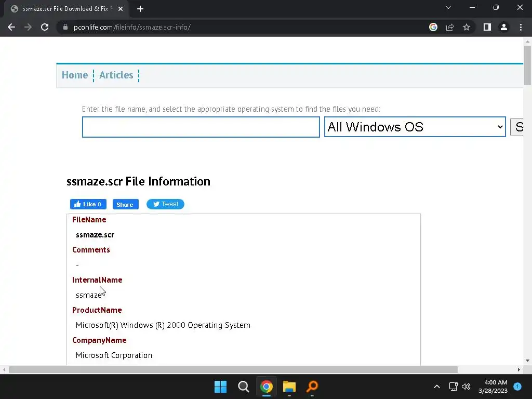Viewport: 532px width, 399px height.
Task: Open the clock and date panel
Action: click(x=493, y=387)
